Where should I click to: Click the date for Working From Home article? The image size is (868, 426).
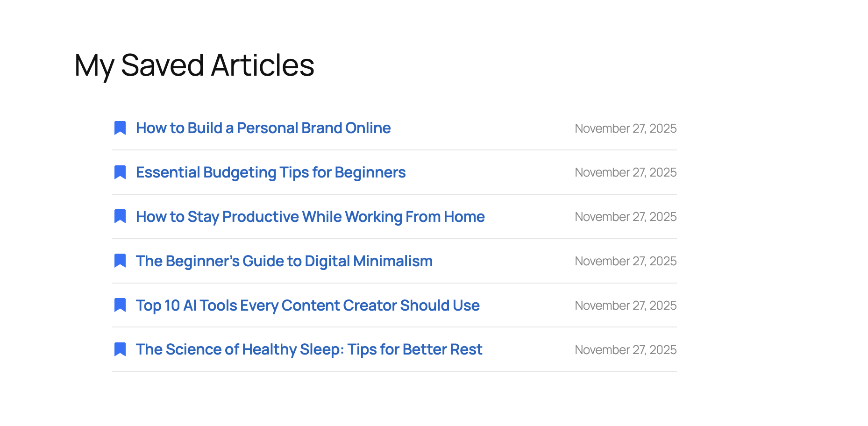tap(625, 216)
